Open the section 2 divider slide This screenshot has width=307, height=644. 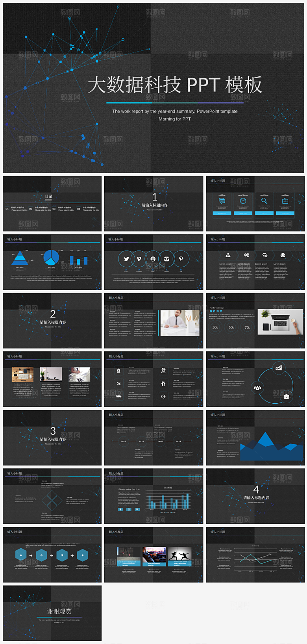[x=52, y=320]
